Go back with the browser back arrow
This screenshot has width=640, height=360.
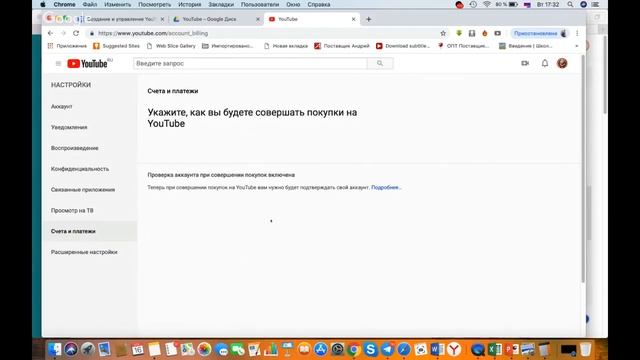[x=51, y=33]
